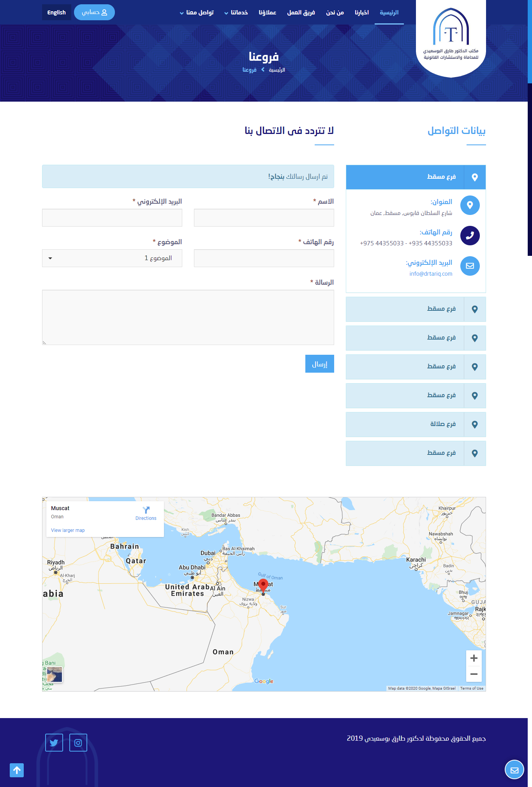Go to من نحن menu item
This screenshot has width=532, height=787.
(335, 12)
